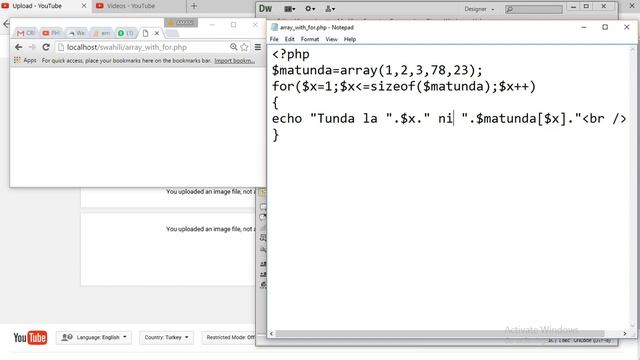640x360 pixels.
Task: Reload the localhost page in Chrome
Action: pos(46,47)
